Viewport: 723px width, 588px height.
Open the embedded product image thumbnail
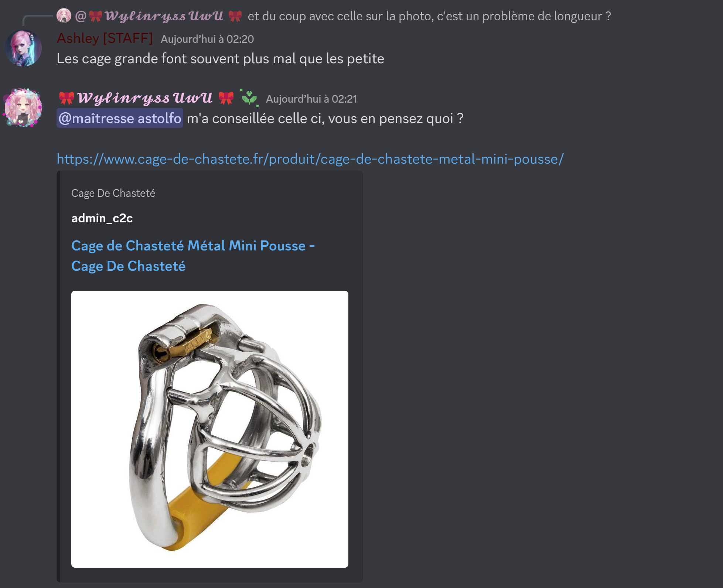(x=210, y=429)
